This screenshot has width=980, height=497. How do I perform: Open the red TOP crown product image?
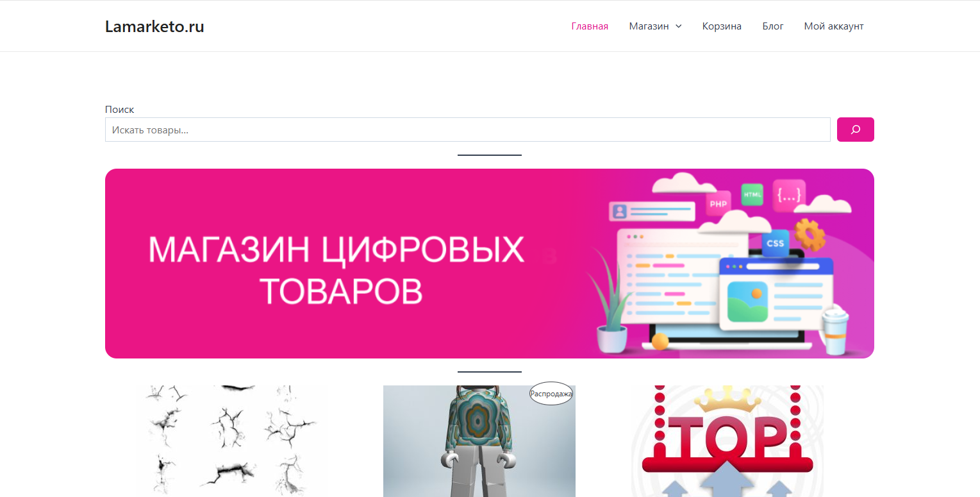tap(727, 441)
